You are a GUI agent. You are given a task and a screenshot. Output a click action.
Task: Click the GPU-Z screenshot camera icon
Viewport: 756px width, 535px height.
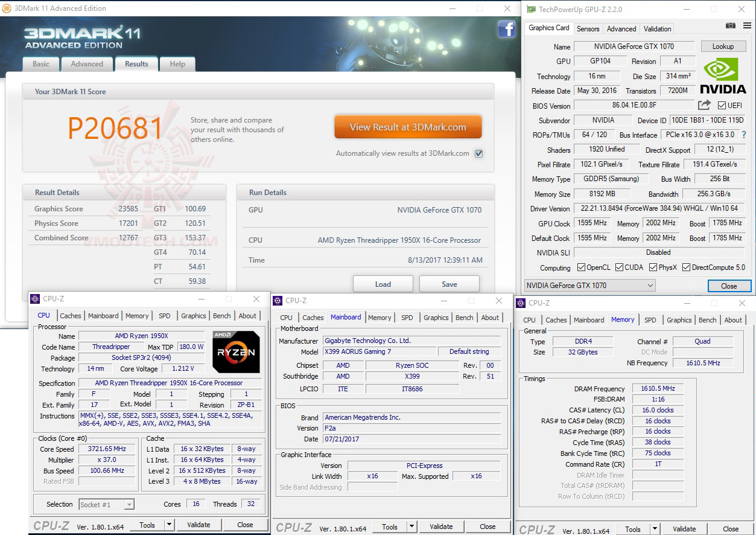730,26
